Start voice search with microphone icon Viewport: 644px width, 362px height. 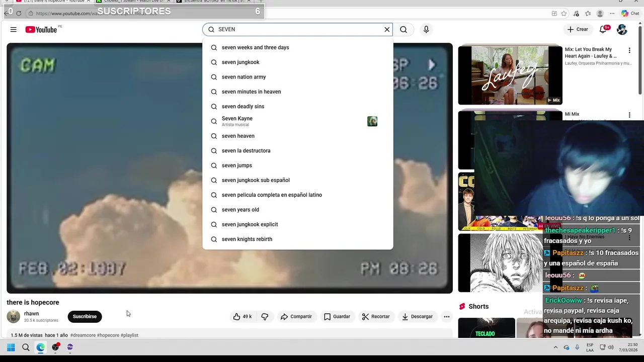(x=426, y=30)
